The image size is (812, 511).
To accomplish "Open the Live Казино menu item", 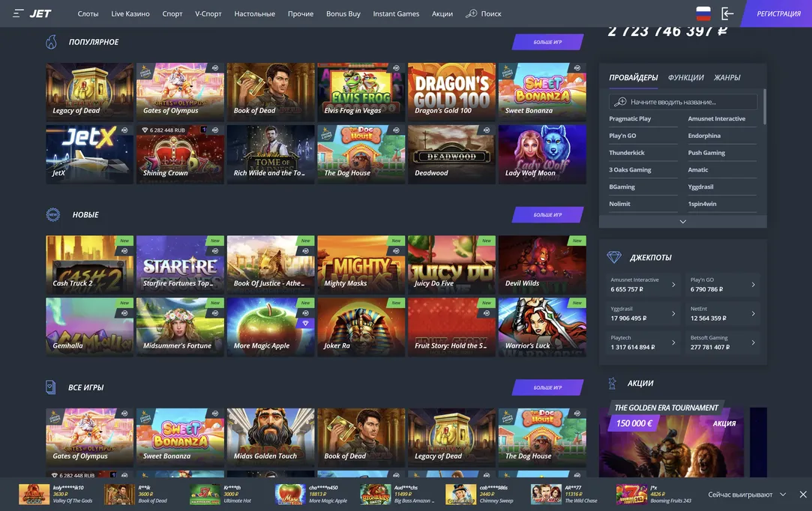I will click(x=130, y=13).
